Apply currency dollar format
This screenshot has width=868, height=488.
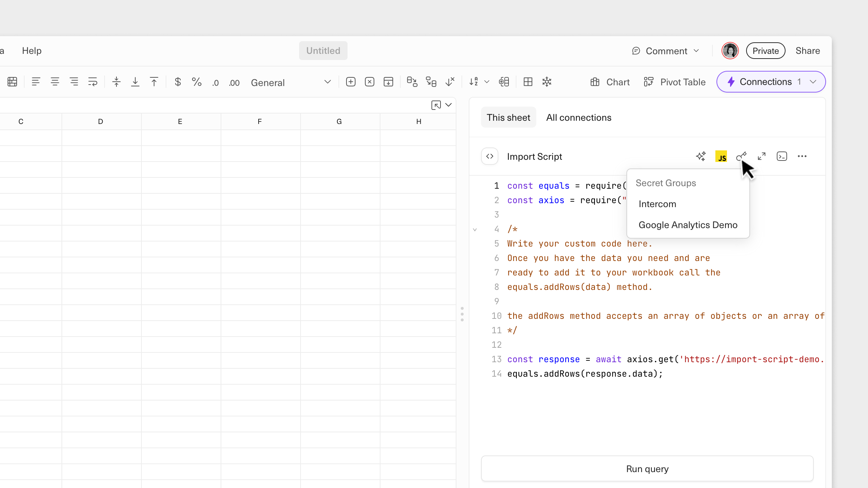[x=178, y=82]
